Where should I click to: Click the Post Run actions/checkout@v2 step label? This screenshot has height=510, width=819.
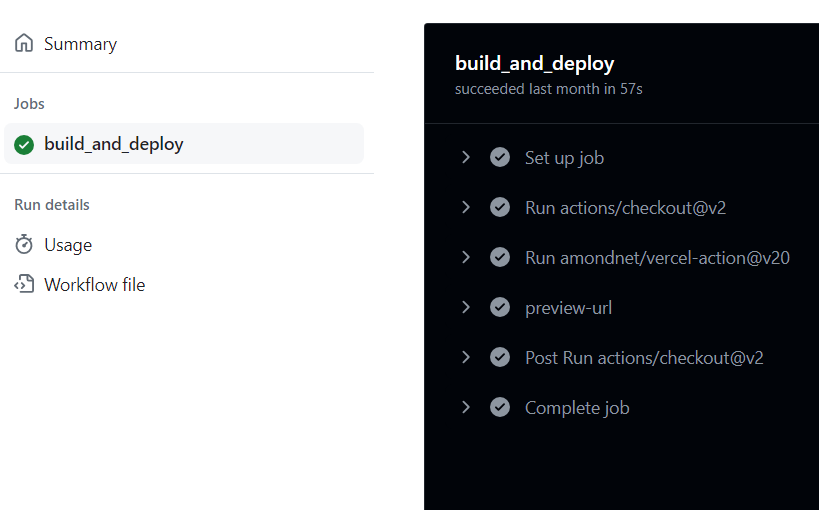click(644, 358)
